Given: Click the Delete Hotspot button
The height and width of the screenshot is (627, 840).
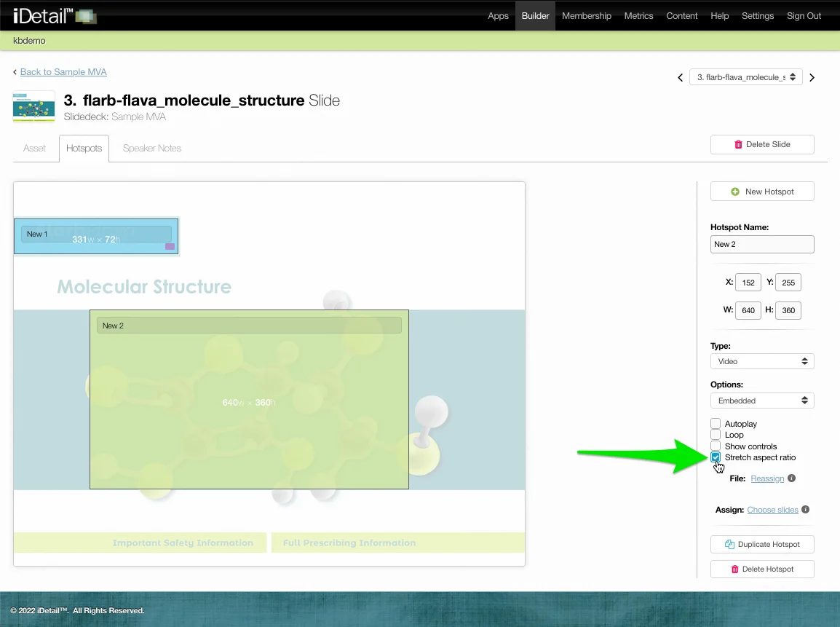Looking at the screenshot, I should [x=762, y=569].
